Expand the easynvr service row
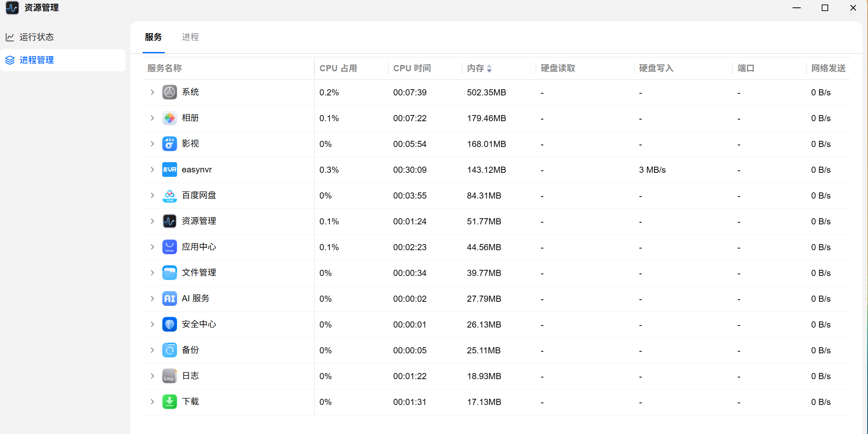Screen dimensions: 868x434 152,170
